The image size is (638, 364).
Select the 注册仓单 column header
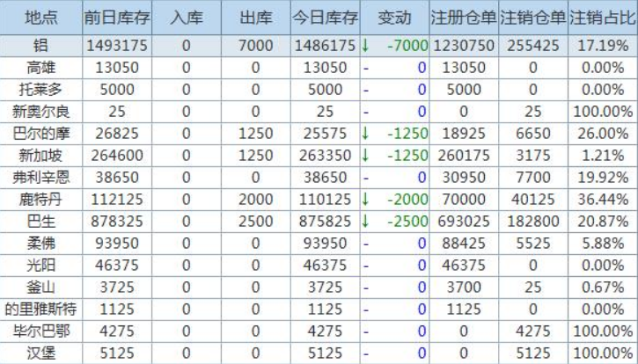pos(463,18)
